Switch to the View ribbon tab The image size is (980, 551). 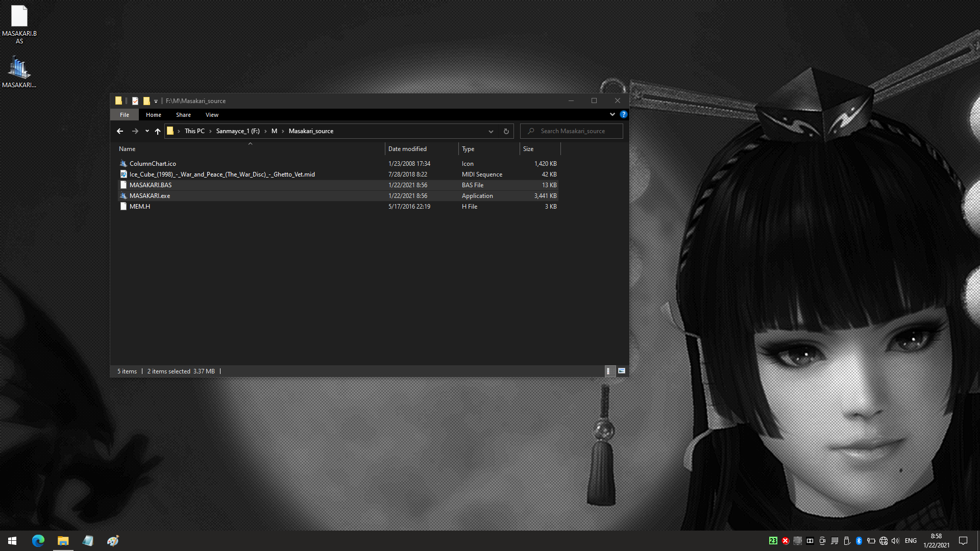pyautogui.click(x=212, y=115)
